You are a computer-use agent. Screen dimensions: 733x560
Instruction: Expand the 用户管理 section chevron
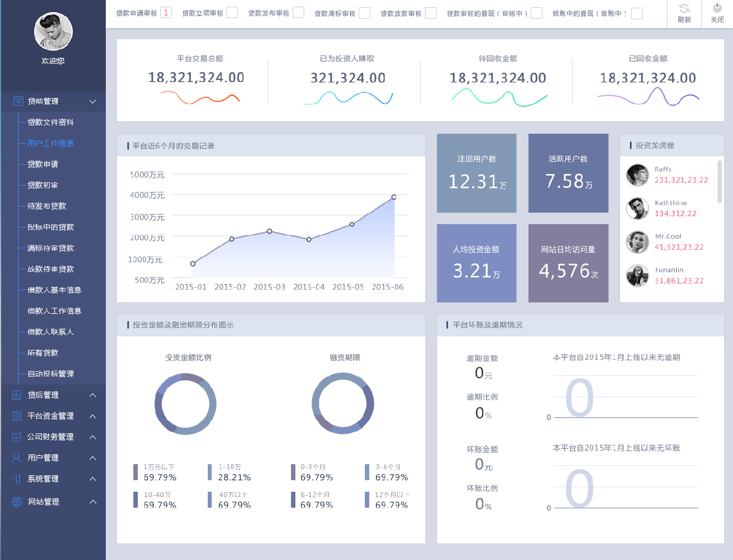[93, 458]
